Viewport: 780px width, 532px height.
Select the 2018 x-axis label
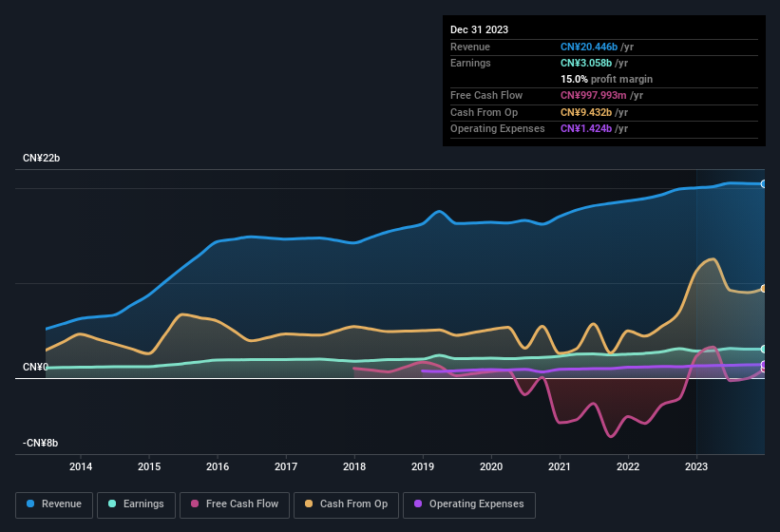coord(354,466)
